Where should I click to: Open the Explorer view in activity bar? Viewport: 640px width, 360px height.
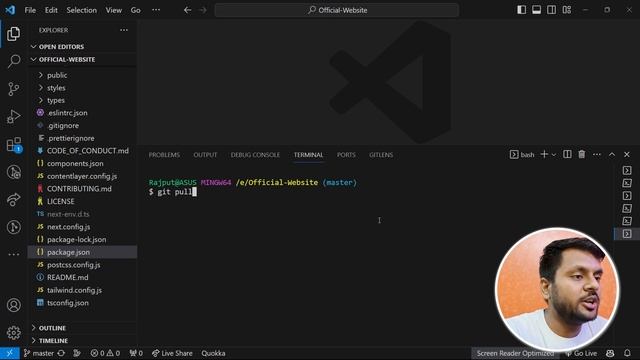click(x=13, y=34)
